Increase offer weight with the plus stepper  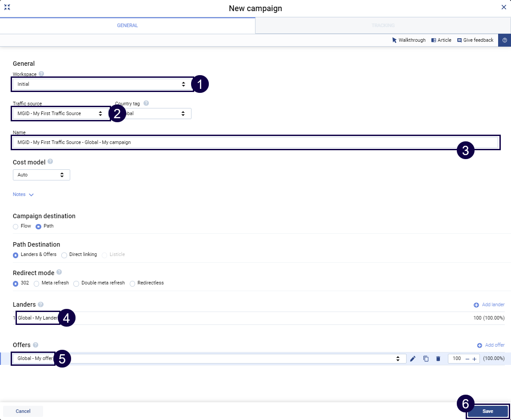[474, 359]
